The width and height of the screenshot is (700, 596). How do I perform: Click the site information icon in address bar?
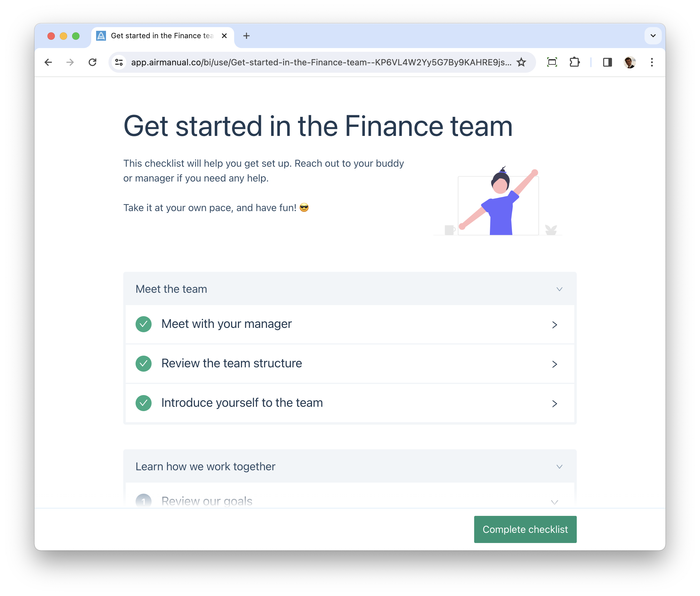click(x=119, y=62)
